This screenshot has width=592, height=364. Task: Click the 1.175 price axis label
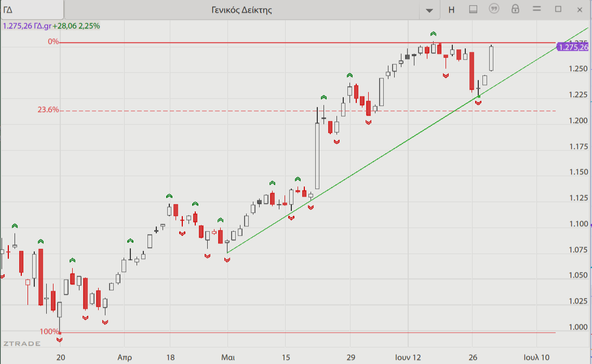pos(578,146)
